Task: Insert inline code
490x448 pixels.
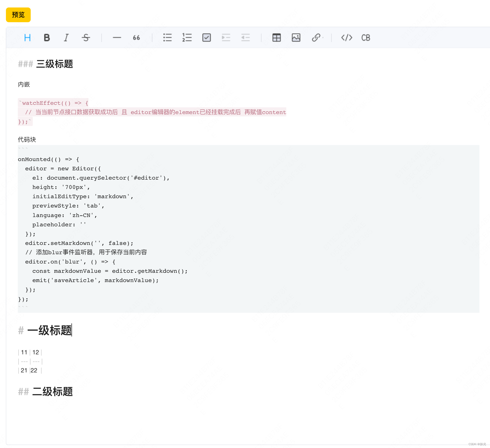Action: (346, 38)
